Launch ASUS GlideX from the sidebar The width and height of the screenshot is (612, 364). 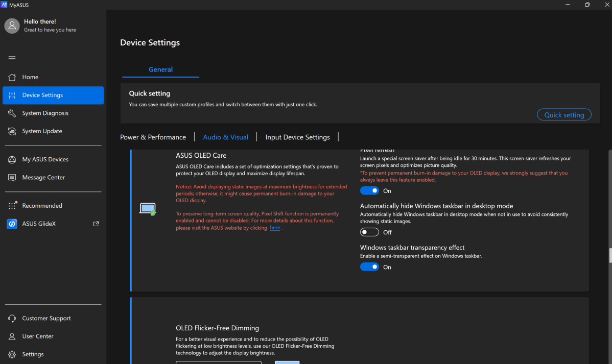pyautogui.click(x=53, y=224)
